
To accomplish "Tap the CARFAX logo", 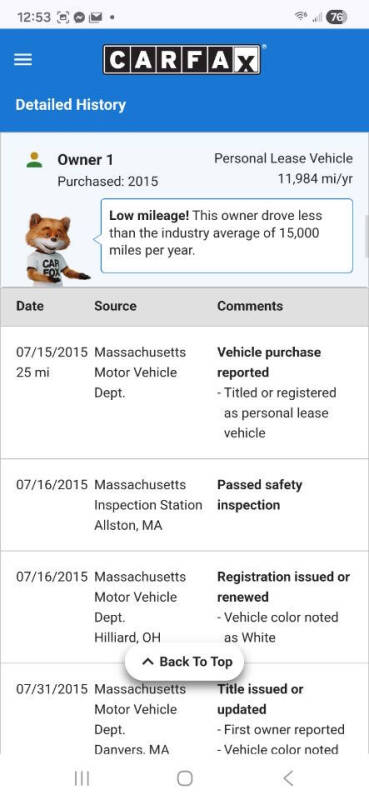I will 182,60.
